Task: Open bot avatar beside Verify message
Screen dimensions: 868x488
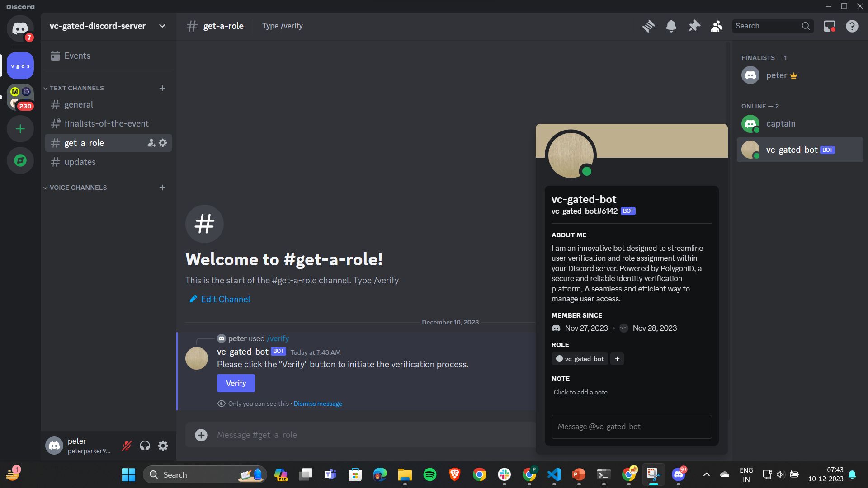Action: (x=197, y=358)
